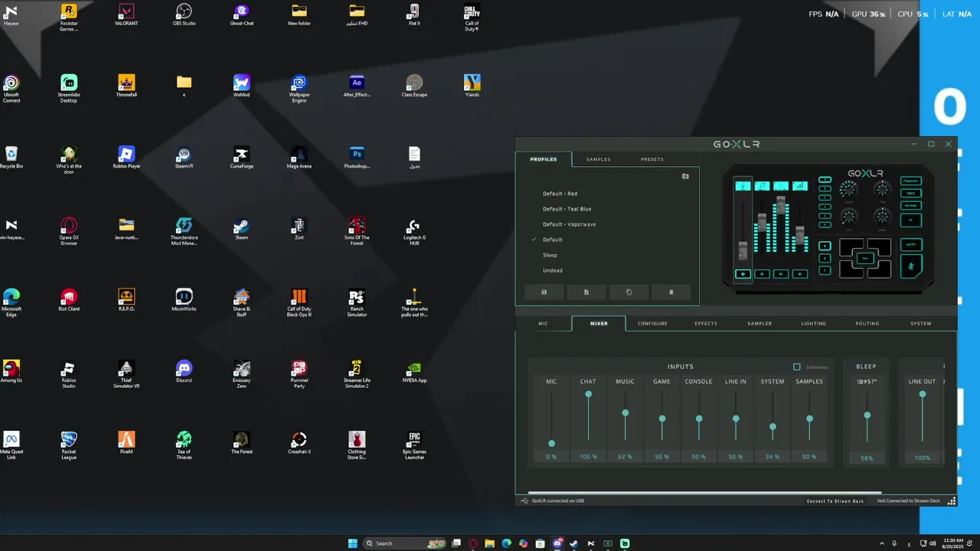Open the Steam desktop icon
Viewport: 980px width, 551px height.
pyautogui.click(x=241, y=229)
